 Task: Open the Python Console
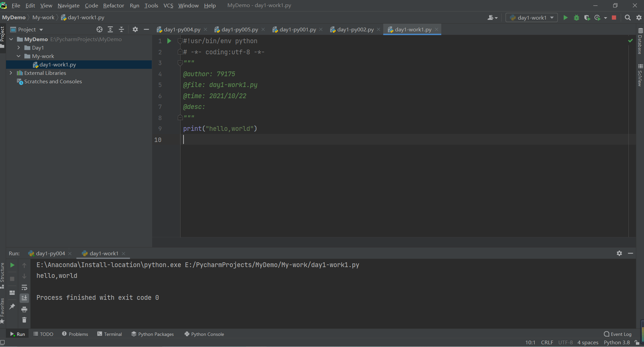(204, 334)
